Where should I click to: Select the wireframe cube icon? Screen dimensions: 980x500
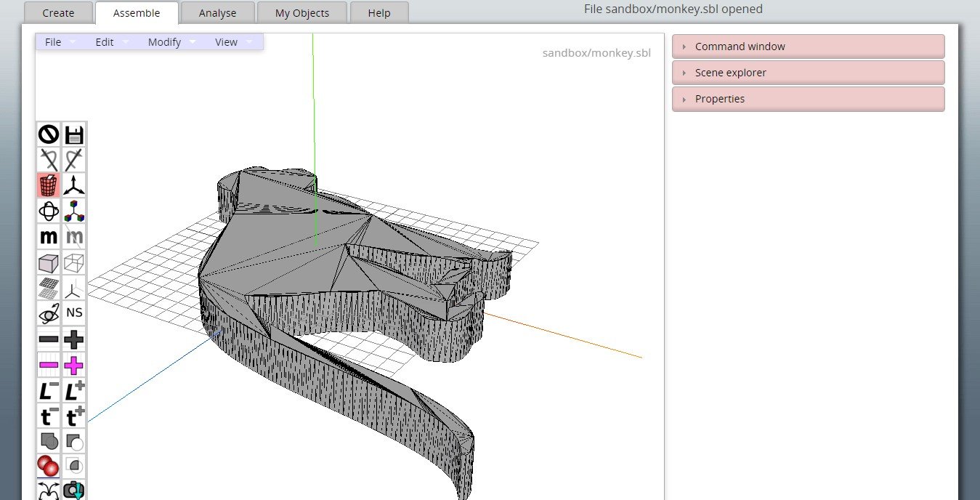[74, 262]
